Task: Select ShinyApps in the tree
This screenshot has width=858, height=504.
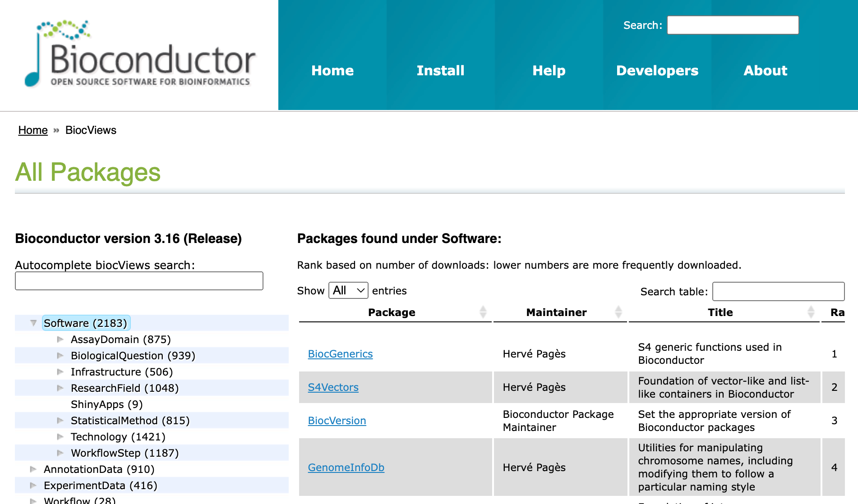Action: 106,404
